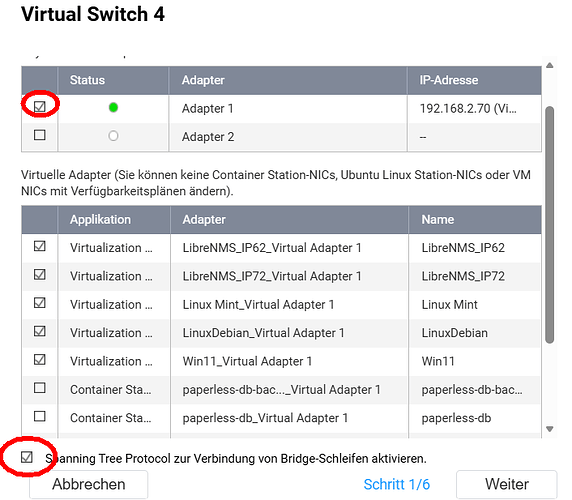Click the IP-Adresse column header
572x500 pixels.
[474, 80]
